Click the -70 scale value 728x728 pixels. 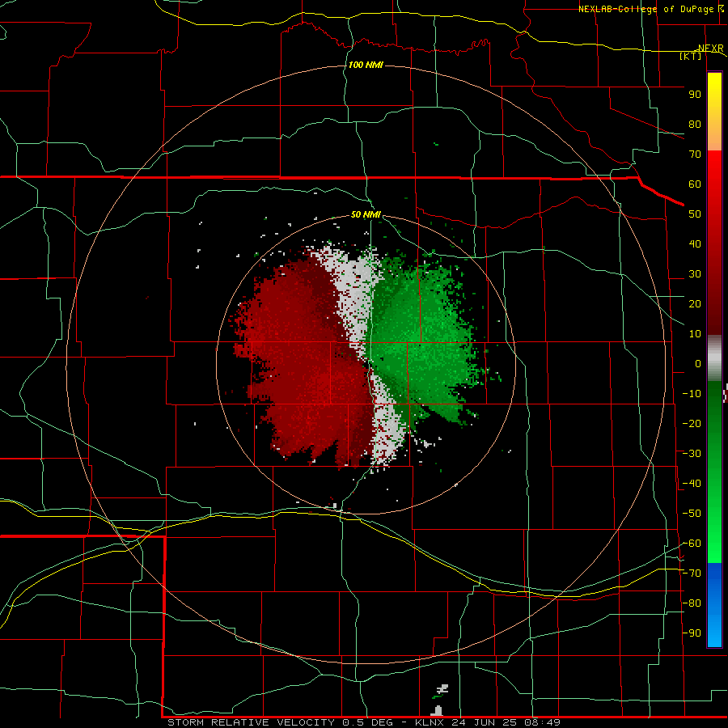point(692,574)
